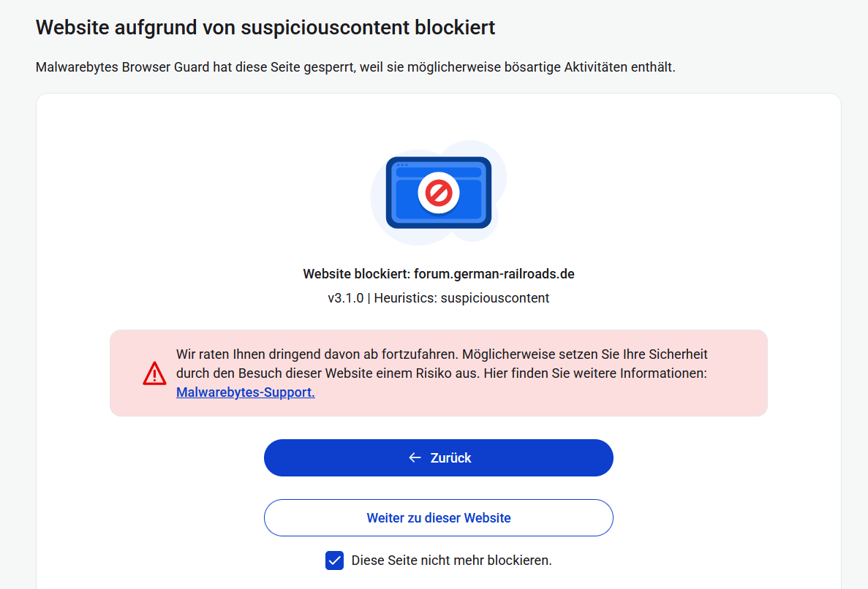Click the 'Diese Seite nicht mehr blockieren' label

click(x=451, y=560)
